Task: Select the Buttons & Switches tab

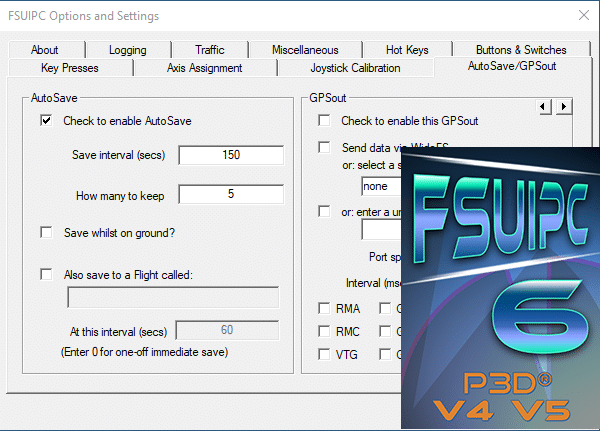Action: click(521, 50)
